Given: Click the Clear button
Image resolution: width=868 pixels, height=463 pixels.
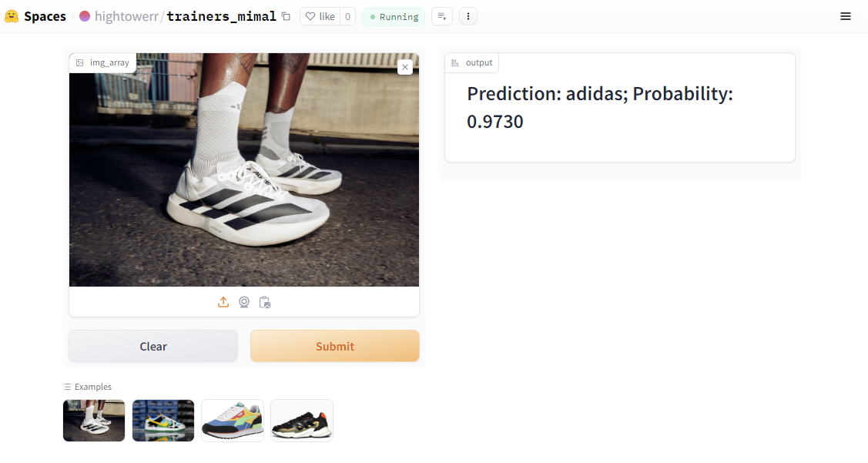Looking at the screenshot, I should [153, 346].
